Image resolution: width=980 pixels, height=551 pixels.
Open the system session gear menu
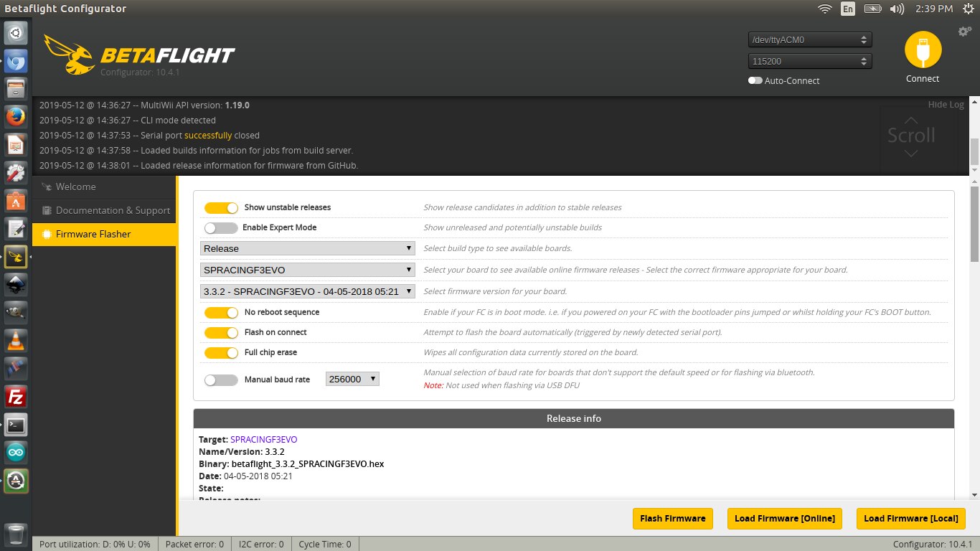tap(968, 9)
